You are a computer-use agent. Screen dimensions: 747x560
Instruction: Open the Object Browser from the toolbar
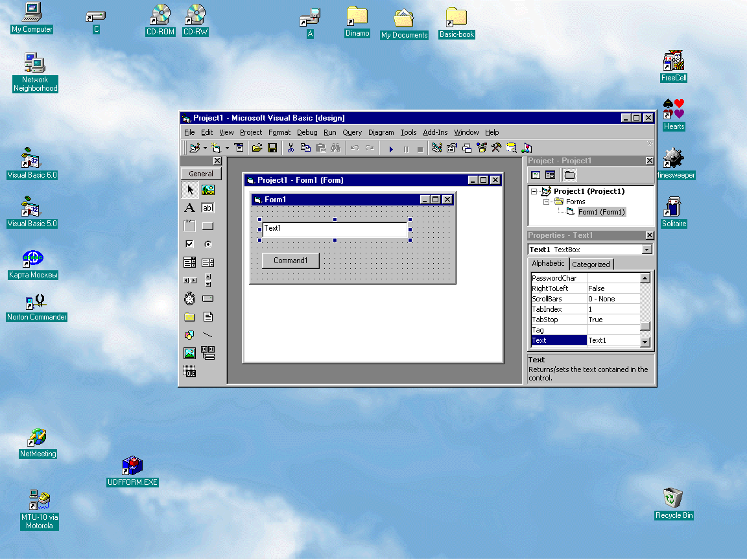[x=482, y=148]
